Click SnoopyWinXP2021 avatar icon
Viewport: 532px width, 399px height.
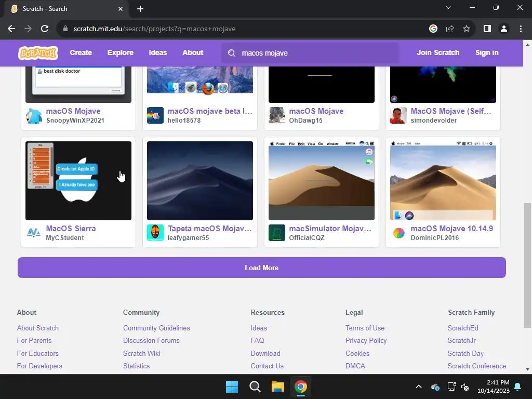(34, 116)
